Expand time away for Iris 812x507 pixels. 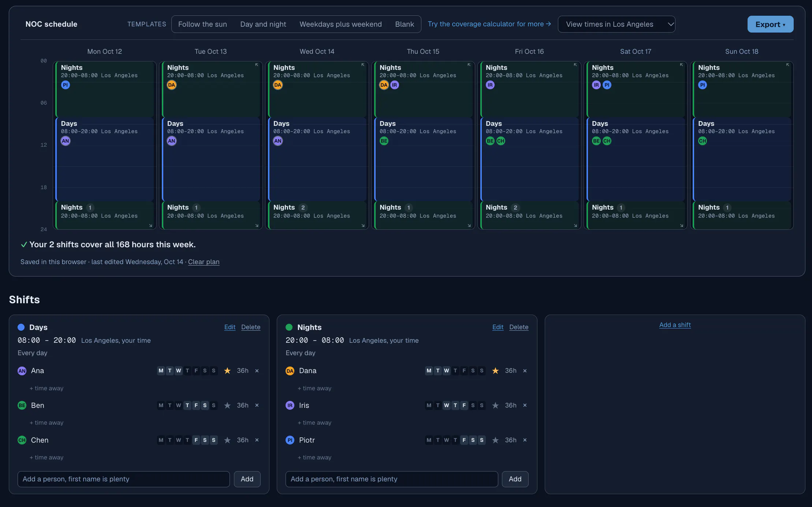[x=314, y=422]
